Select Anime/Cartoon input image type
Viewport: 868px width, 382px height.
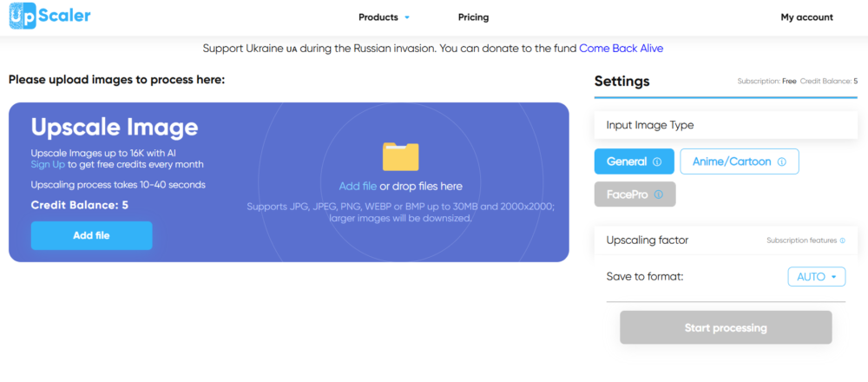(x=740, y=161)
